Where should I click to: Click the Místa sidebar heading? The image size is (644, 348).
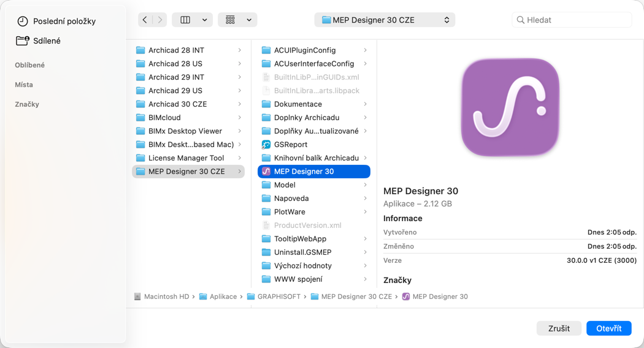24,85
